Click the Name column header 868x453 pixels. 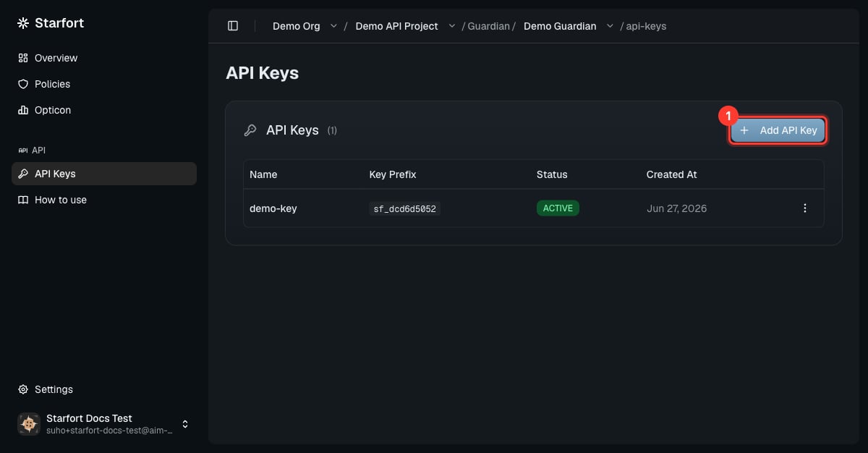point(263,174)
